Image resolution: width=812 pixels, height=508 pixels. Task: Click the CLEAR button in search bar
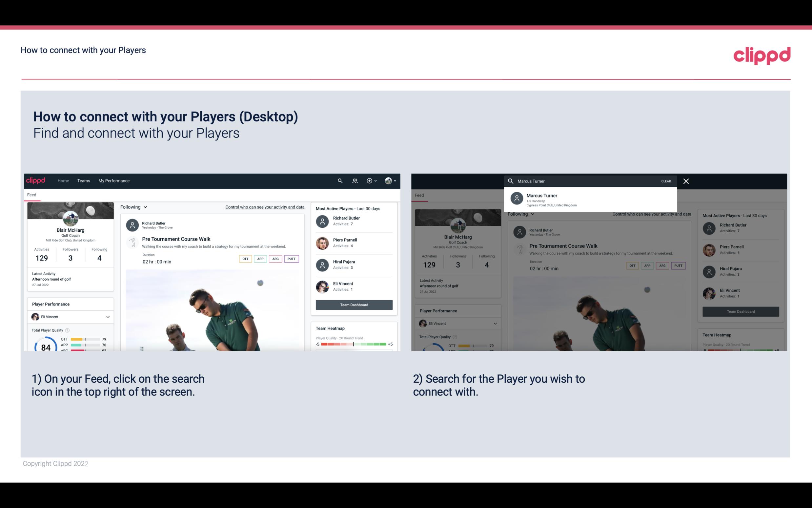click(666, 181)
